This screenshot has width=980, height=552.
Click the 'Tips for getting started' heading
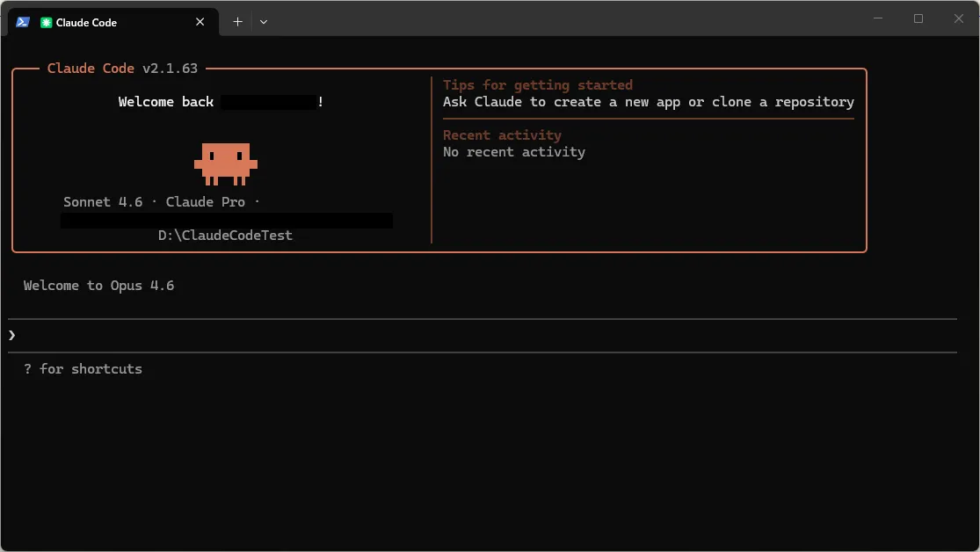pyautogui.click(x=538, y=85)
